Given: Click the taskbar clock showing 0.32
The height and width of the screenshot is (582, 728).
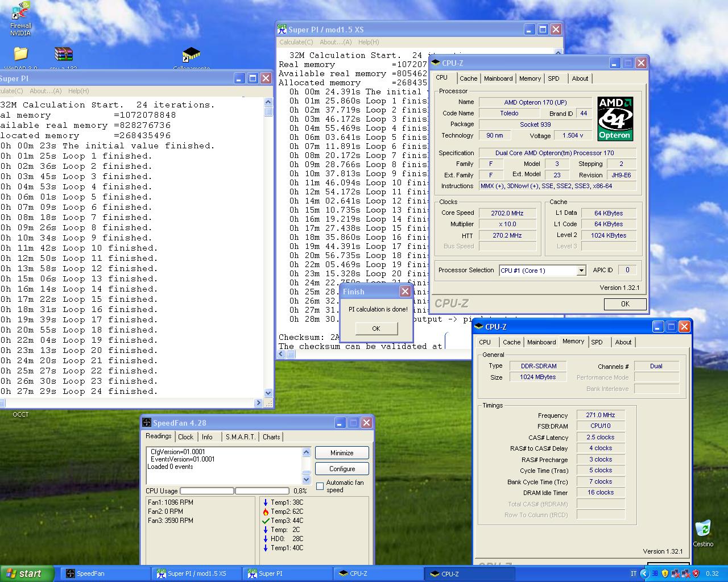Looking at the screenshot, I should pyautogui.click(x=712, y=573).
